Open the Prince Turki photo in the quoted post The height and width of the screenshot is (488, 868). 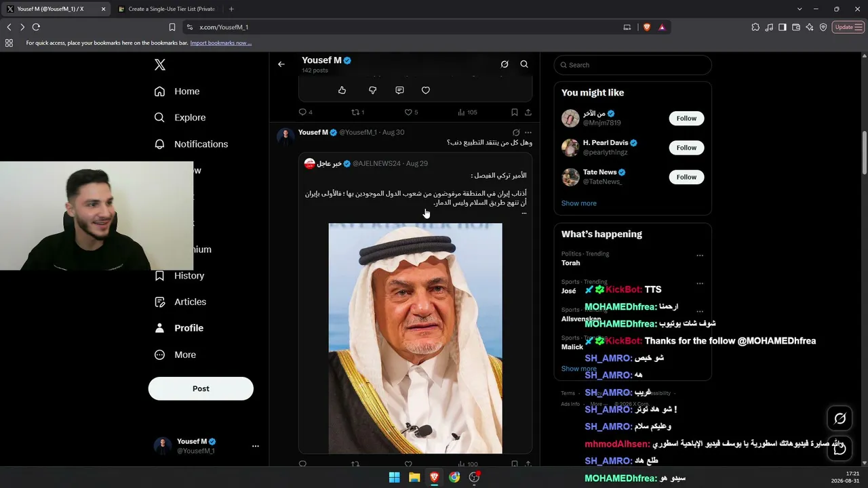[x=416, y=338]
